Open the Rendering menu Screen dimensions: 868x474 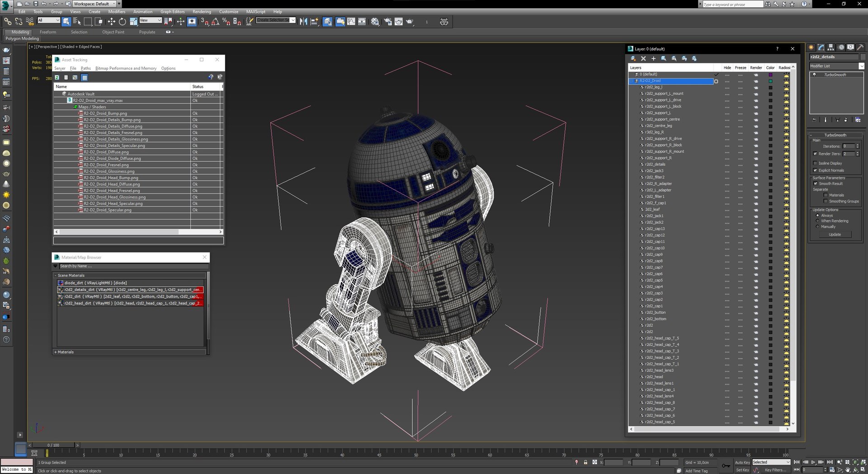click(x=202, y=12)
